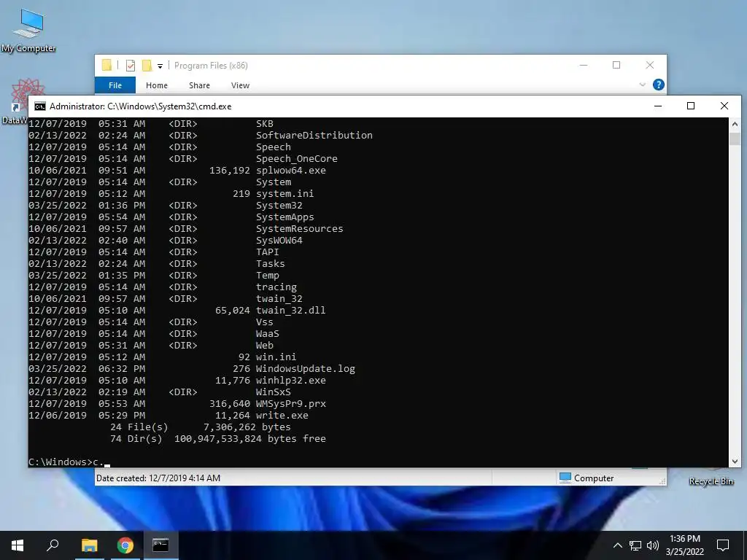Viewport: 747px width, 560px height.
Task: Click the WinSxS directory entry
Action: (x=273, y=392)
